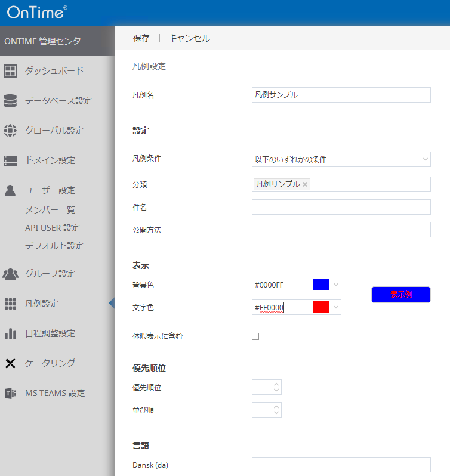Open グループ設定 in the sidebar
The height and width of the screenshot is (476, 450).
50,274
